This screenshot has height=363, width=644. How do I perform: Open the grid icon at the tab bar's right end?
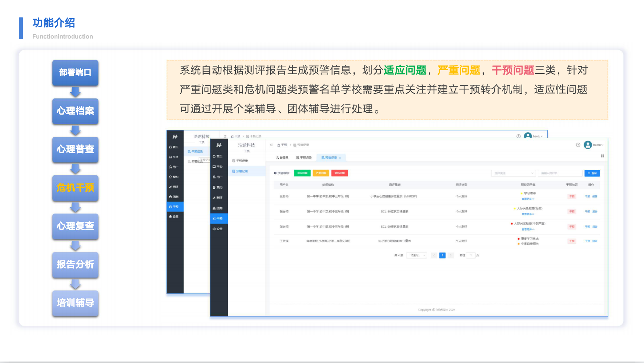pos(602,156)
